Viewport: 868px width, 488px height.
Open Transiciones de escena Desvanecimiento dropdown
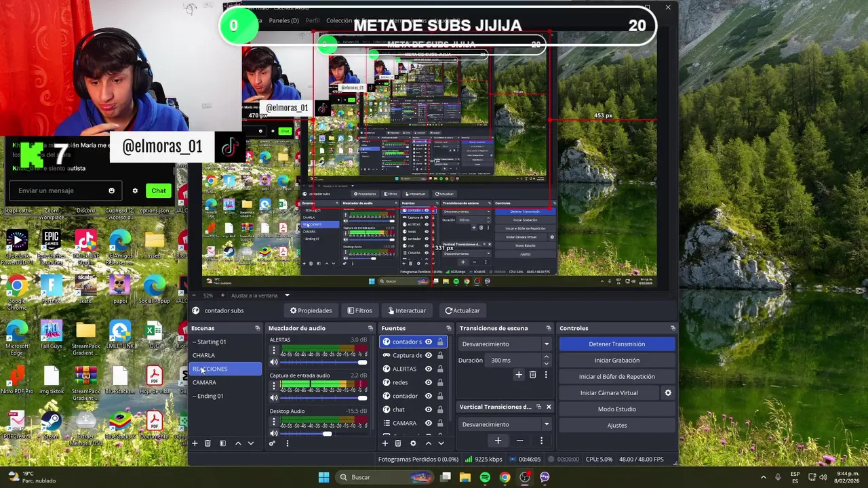pyautogui.click(x=505, y=344)
